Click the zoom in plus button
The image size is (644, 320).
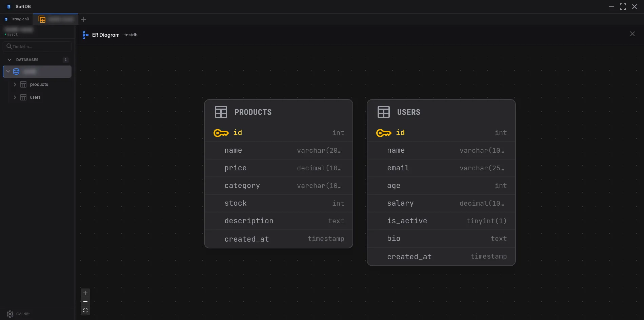coord(85,293)
